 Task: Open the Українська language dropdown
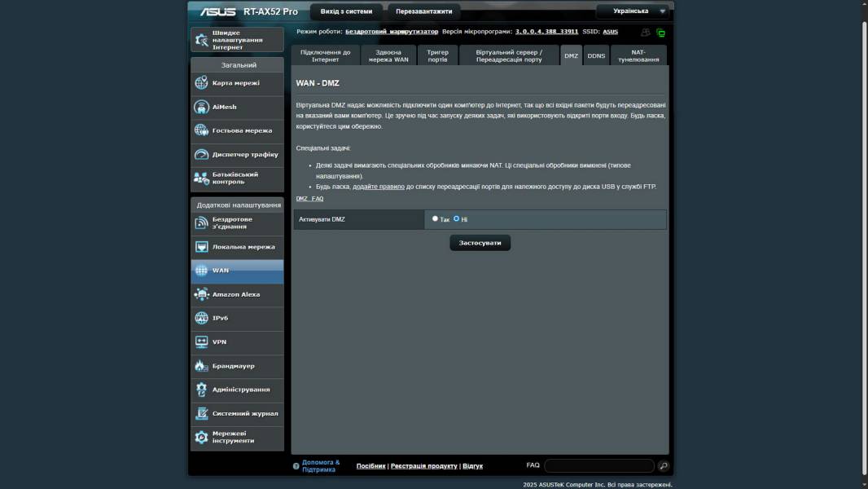tap(632, 11)
